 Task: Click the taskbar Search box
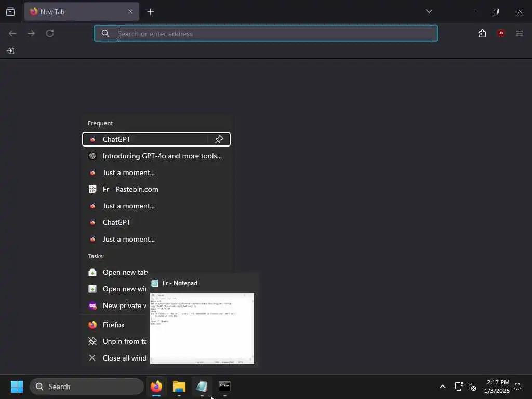click(x=87, y=387)
